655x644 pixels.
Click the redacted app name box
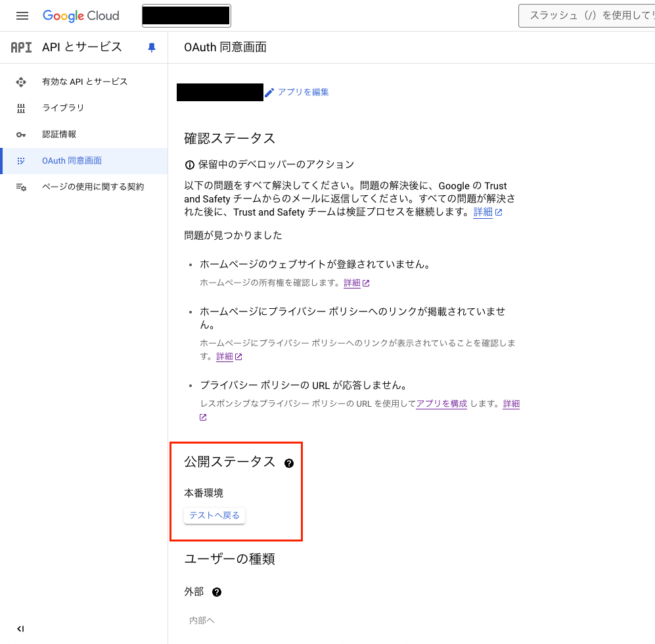[x=220, y=93]
